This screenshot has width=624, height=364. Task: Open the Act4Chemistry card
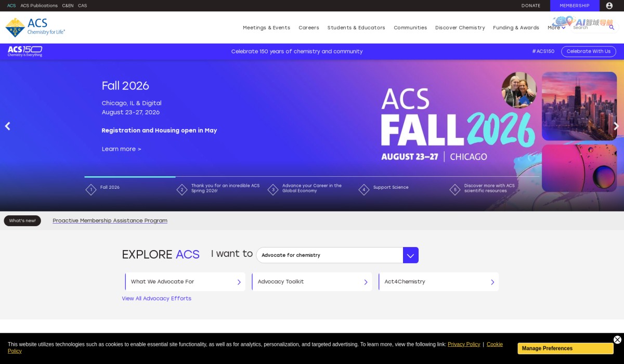tap(438, 282)
